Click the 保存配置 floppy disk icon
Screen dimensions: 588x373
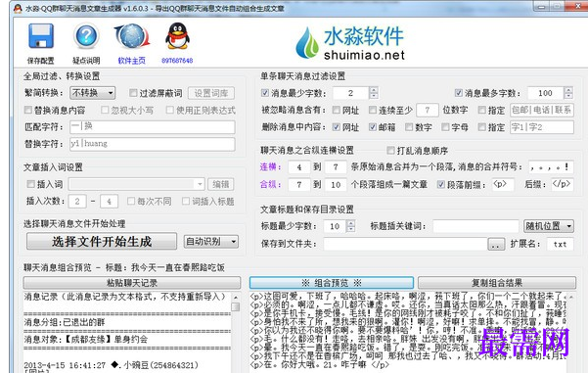tap(41, 36)
